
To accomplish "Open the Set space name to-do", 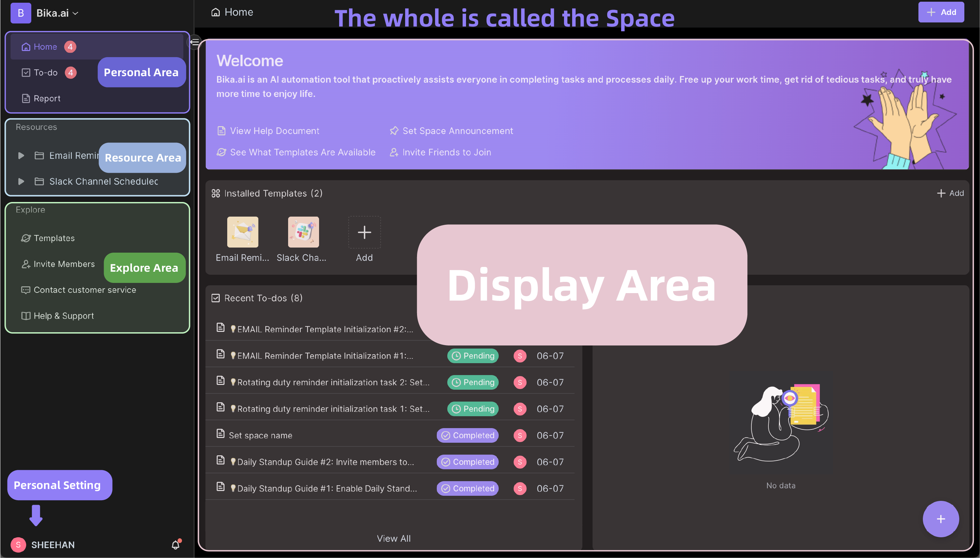I will (x=261, y=435).
